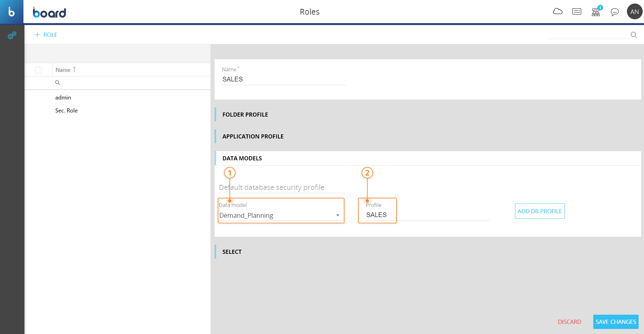Collapse the Data Models section
This screenshot has height=334, width=644.
pyautogui.click(x=242, y=158)
